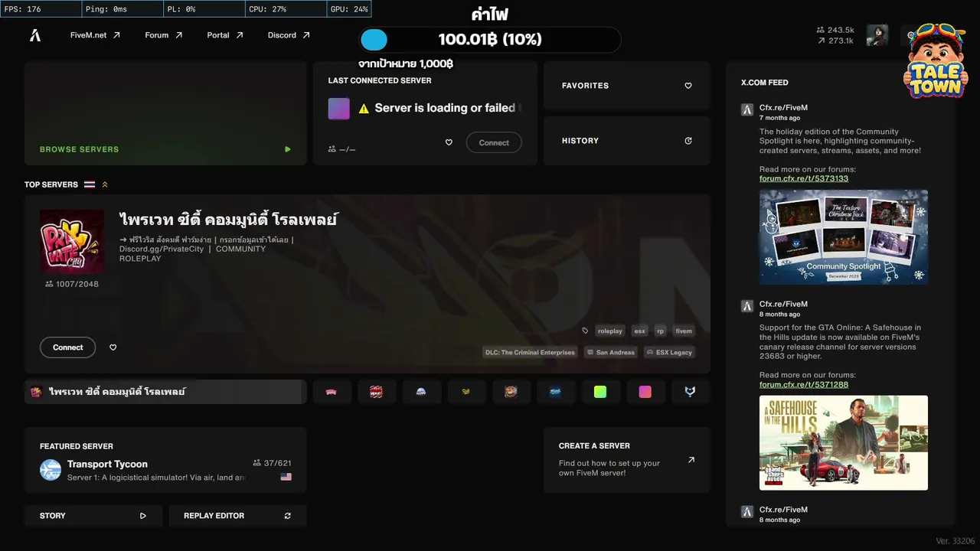The width and height of the screenshot is (980, 551).
Task: Select the fivem tag
Action: coord(684,331)
